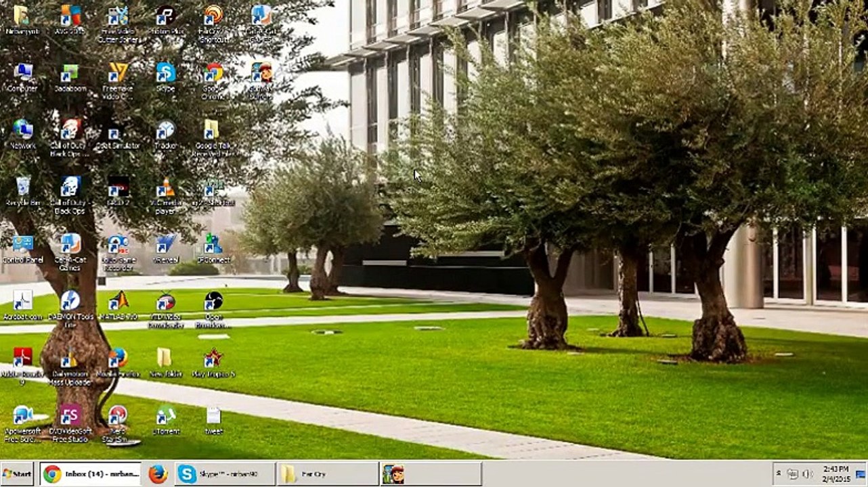Switch to Chrome Inbox (14) taskbar window
This screenshot has height=487, width=868.
90,474
